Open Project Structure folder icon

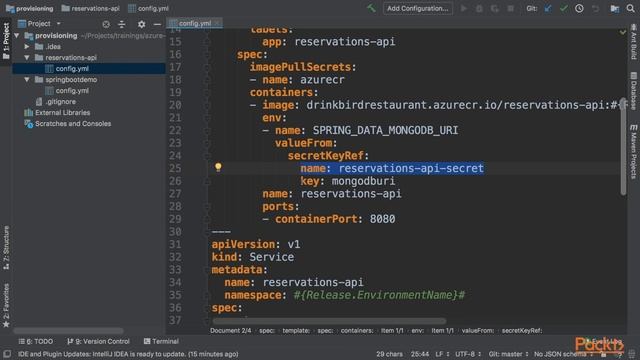[615, 8]
